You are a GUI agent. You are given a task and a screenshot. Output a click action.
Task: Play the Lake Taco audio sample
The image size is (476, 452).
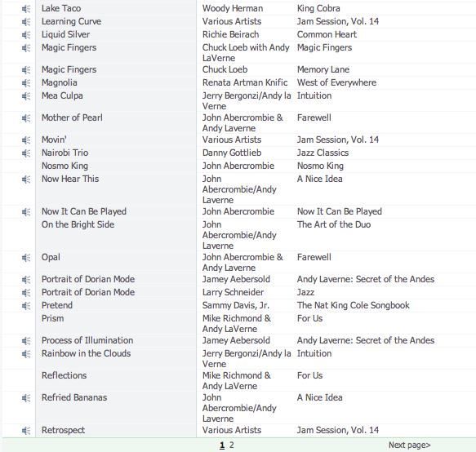[26, 9]
